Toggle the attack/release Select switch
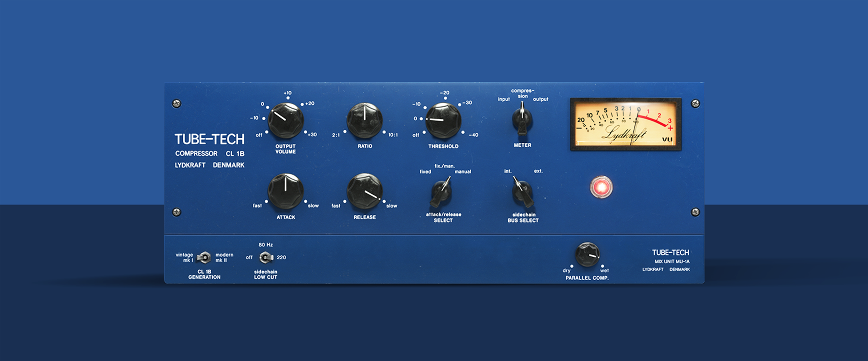 [x=441, y=192]
